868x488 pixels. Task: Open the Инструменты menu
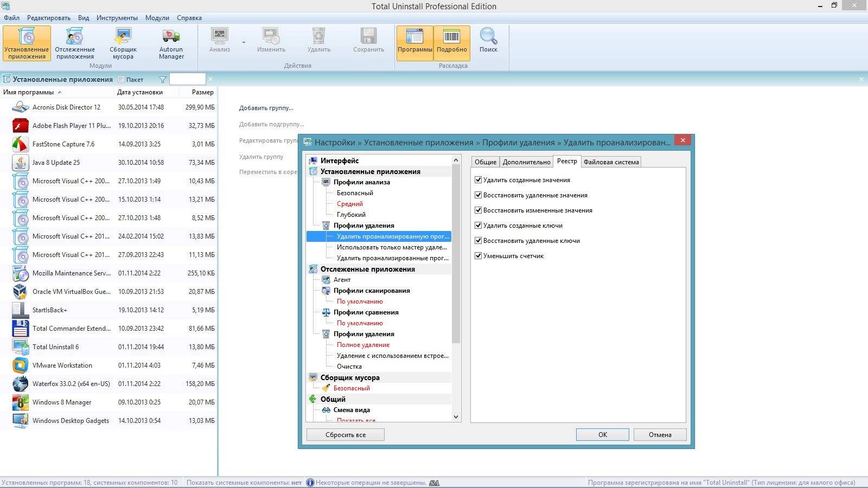(117, 18)
